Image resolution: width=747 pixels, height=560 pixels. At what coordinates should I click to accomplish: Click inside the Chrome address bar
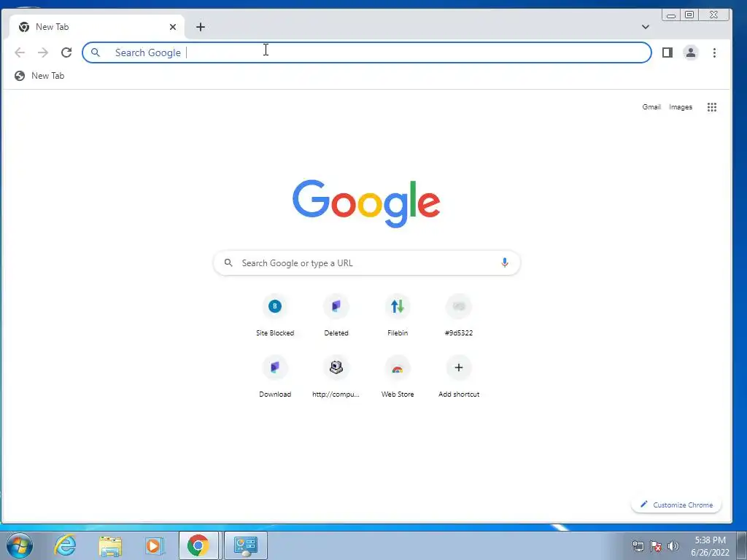(366, 52)
